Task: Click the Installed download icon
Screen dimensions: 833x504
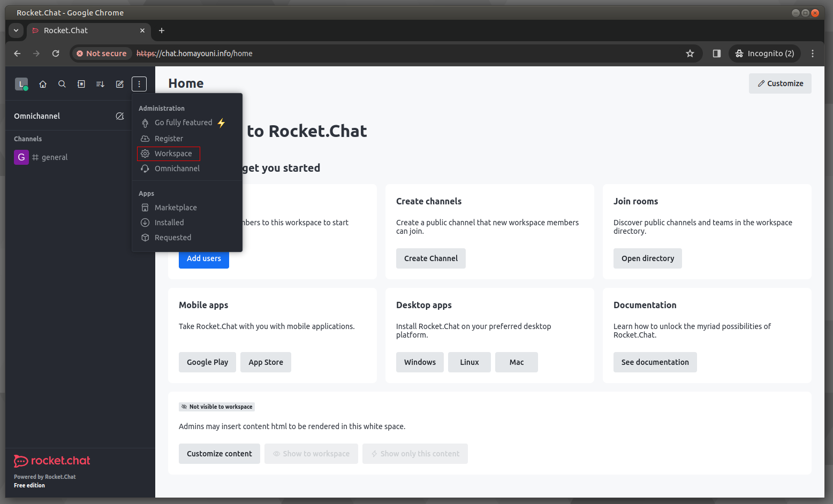Action: click(x=145, y=223)
